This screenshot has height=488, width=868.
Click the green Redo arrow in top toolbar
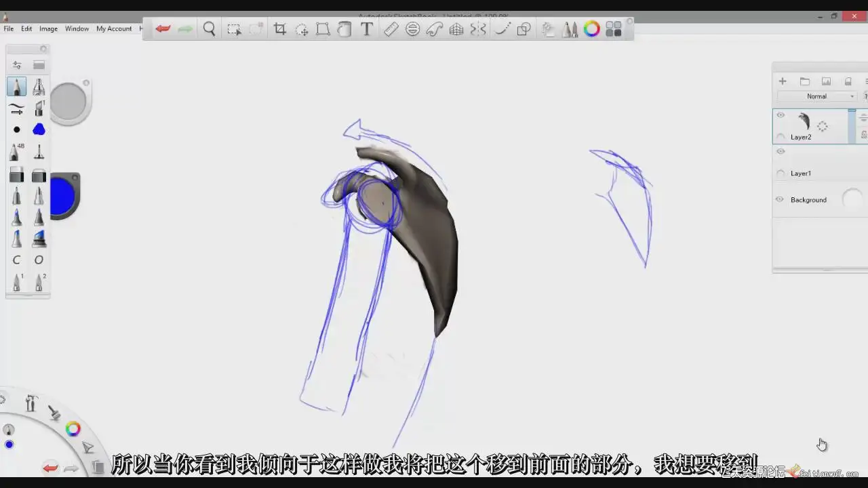pyautogui.click(x=184, y=29)
